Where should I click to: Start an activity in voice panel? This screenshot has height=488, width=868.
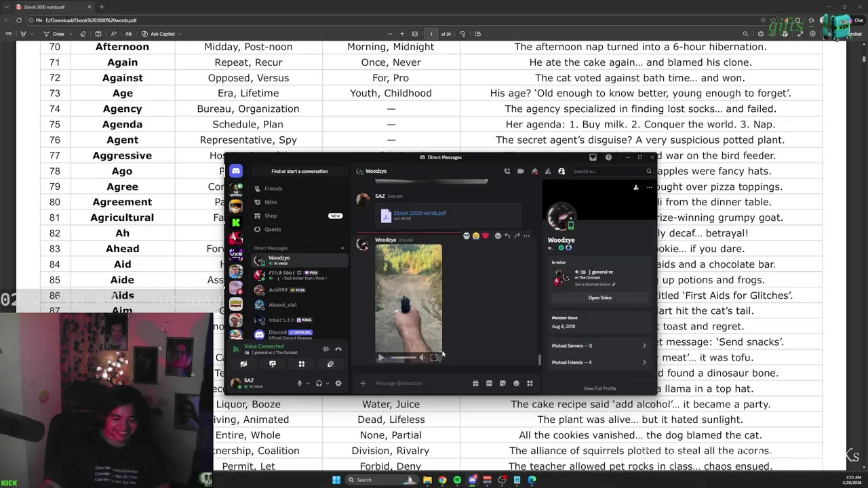pos(302,364)
